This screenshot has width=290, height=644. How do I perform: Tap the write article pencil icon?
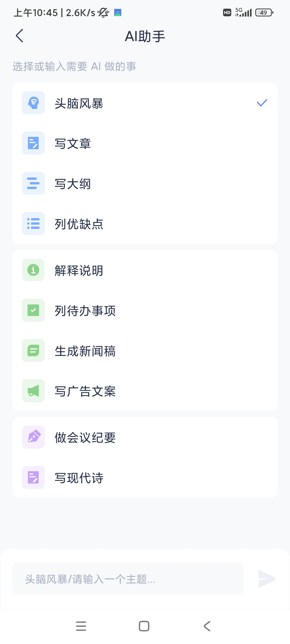pyautogui.click(x=33, y=143)
